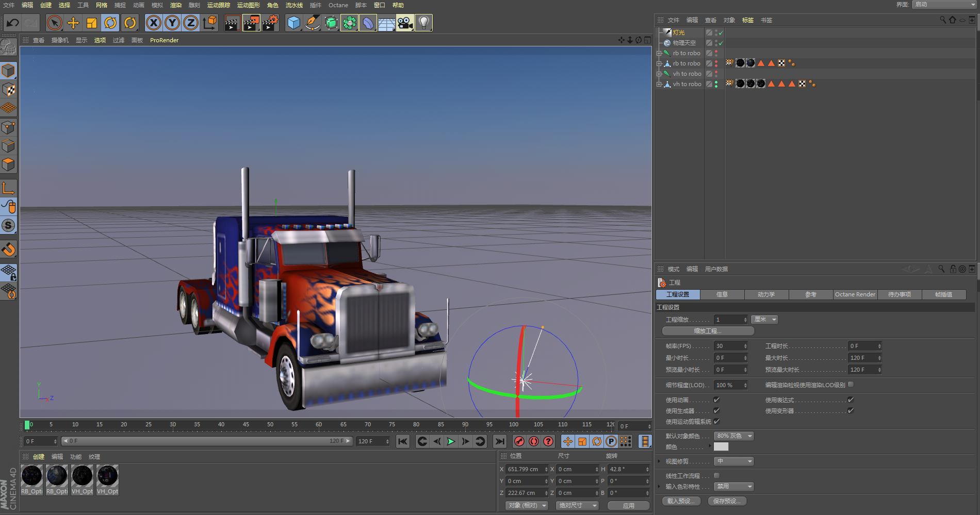The image size is (980, 515).
Task: Click the spline Pen tool icon
Action: (312, 23)
